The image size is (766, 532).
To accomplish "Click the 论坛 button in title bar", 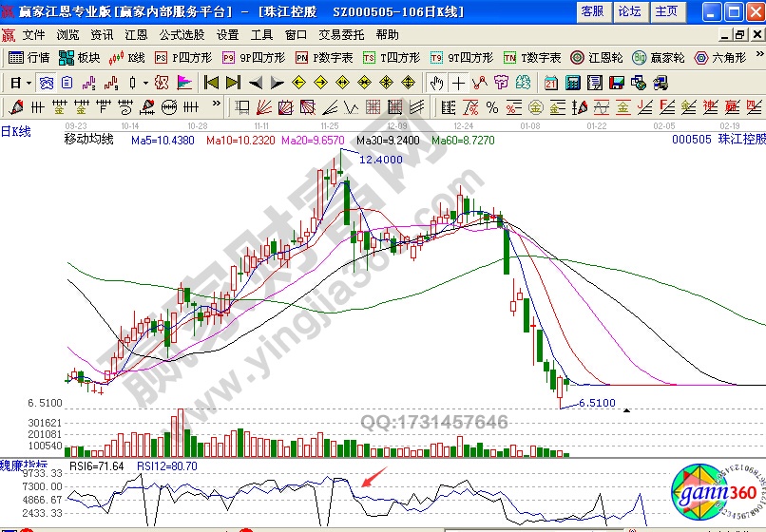I will pyautogui.click(x=630, y=11).
